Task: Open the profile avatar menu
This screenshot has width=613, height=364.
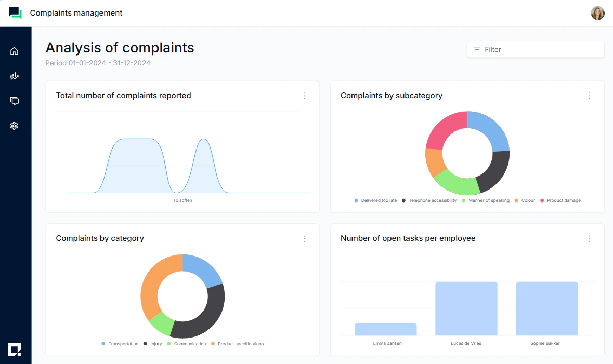Action: [x=597, y=13]
